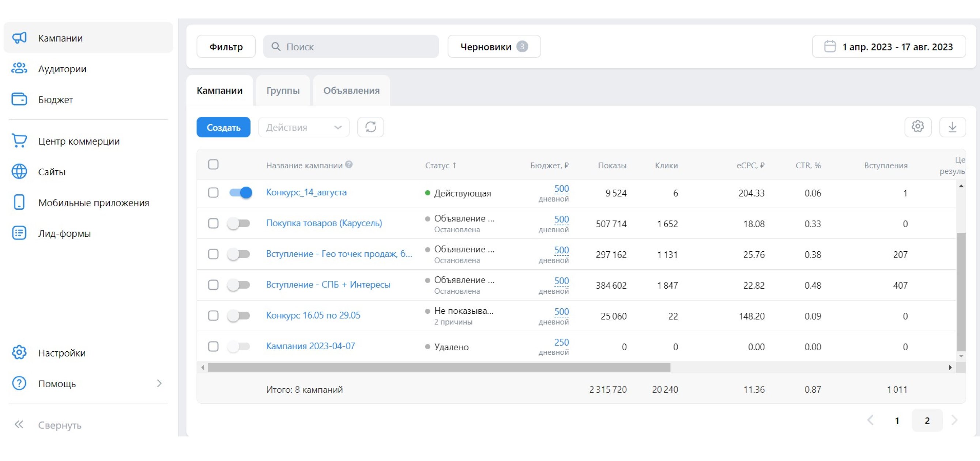Go to Лид-формы in sidebar
The height and width of the screenshot is (461, 980).
click(64, 233)
